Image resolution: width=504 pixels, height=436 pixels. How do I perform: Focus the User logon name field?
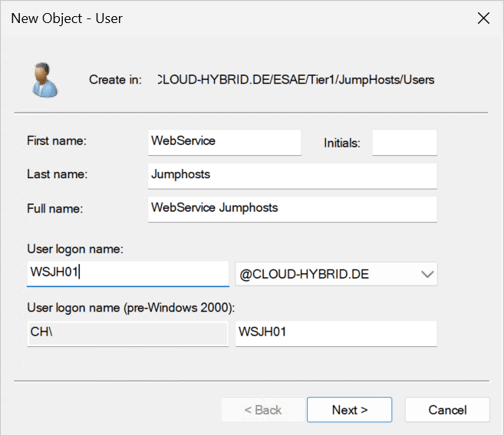(x=127, y=273)
